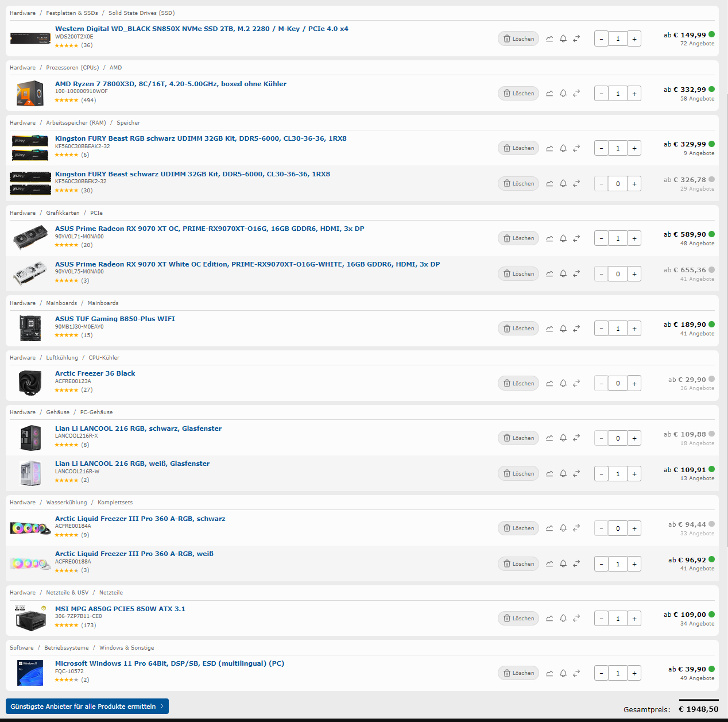Click move arrows icon for Arctic Freezer 36 Black
Screen dimensions: 728x722
(576, 383)
